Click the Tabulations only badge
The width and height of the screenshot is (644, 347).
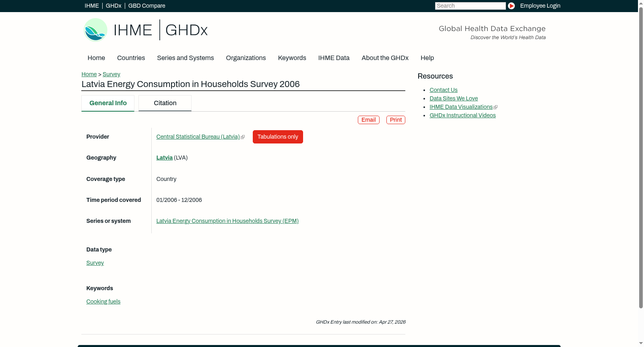click(x=278, y=137)
